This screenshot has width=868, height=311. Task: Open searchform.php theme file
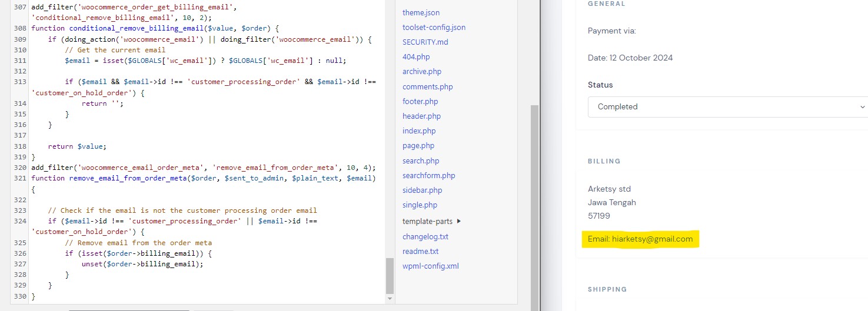[429, 175]
